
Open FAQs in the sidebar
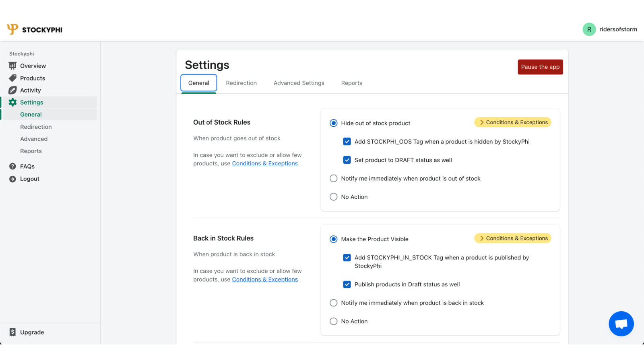pyautogui.click(x=27, y=167)
